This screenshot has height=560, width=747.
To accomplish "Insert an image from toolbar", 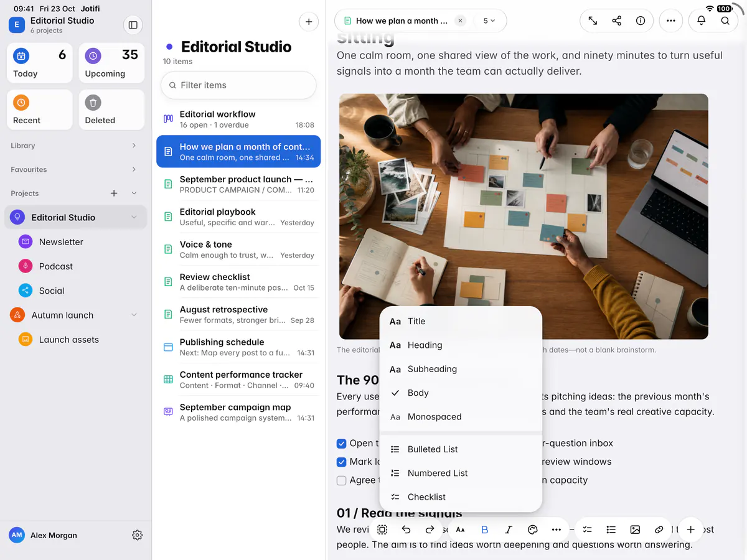I will click(x=635, y=530).
